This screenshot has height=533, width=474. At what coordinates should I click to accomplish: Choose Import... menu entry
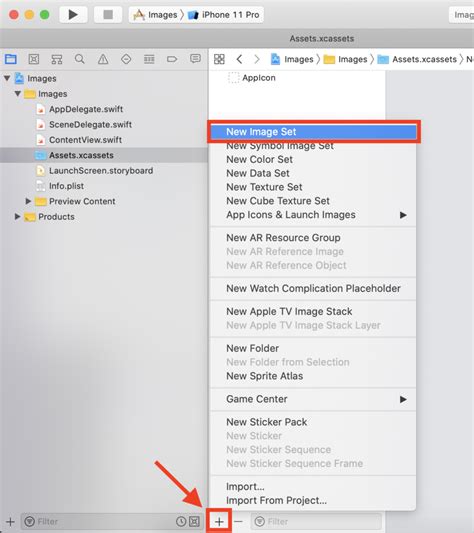(x=313, y=487)
